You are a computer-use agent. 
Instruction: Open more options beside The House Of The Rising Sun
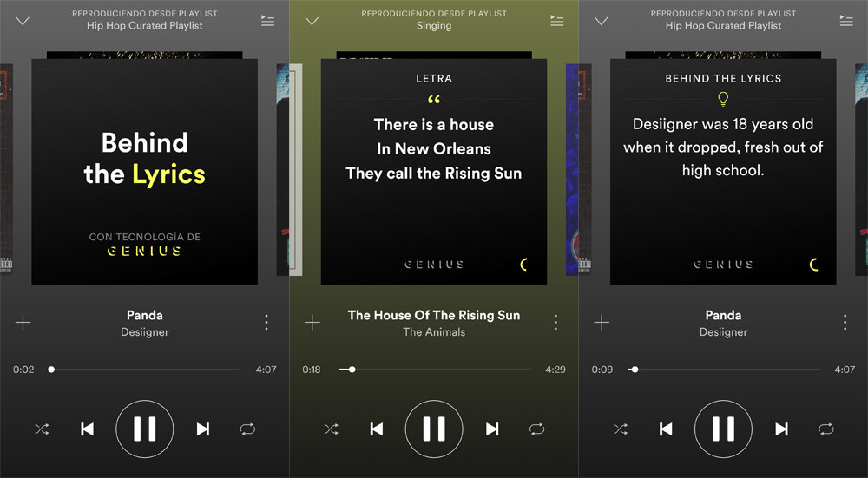pyautogui.click(x=556, y=322)
